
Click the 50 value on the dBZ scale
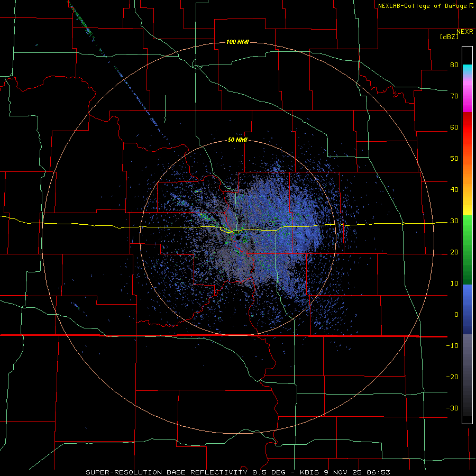[454, 159]
